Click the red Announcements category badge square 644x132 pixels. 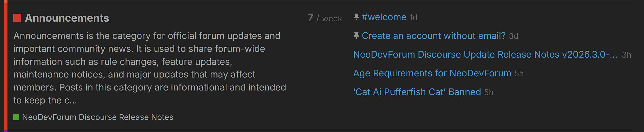(17, 18)
